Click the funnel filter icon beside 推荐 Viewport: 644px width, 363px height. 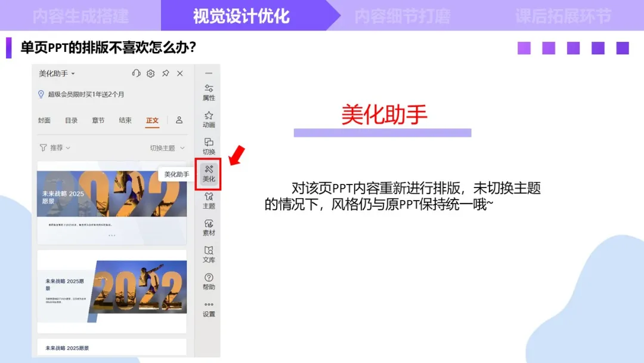coord(43,147)
